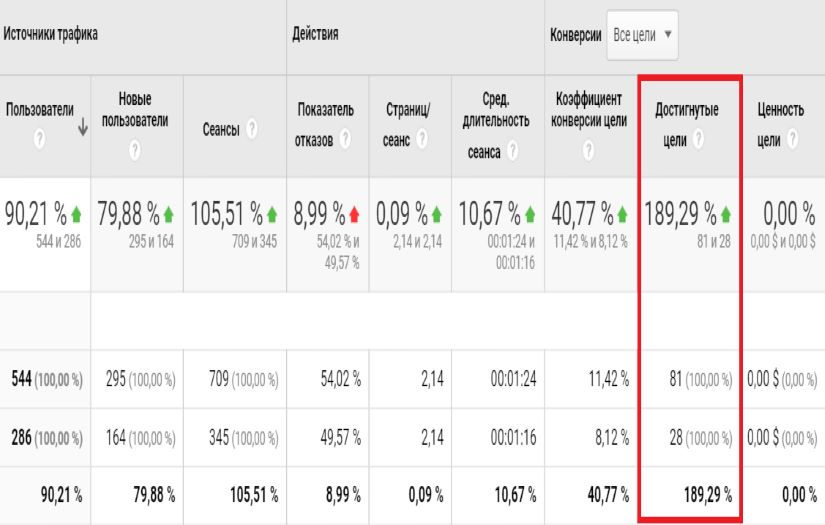This screenshot has height=525, width=825.
Task: Click the bounce rate cell '49,57 %'
Action: [x=341, y=438]
